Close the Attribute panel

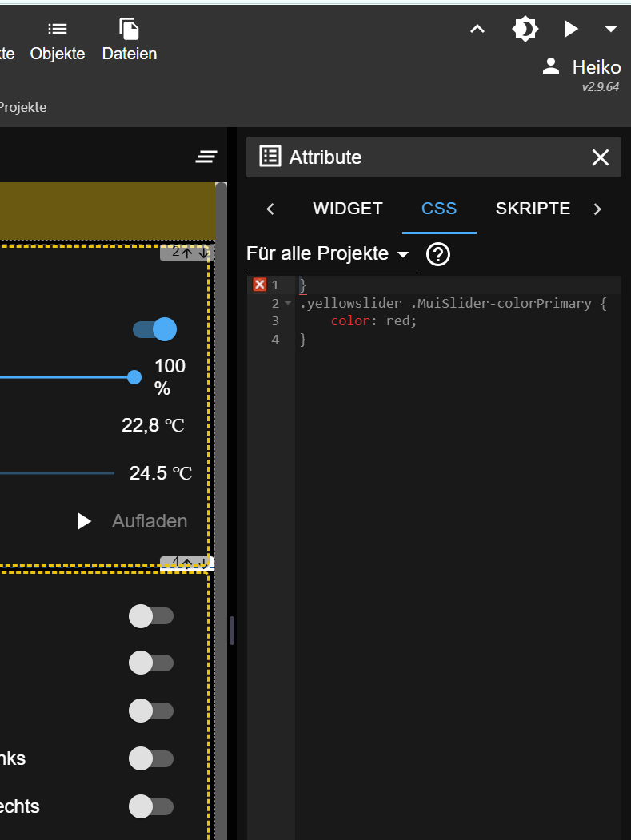pyautogui.click(x=600, y=157)
